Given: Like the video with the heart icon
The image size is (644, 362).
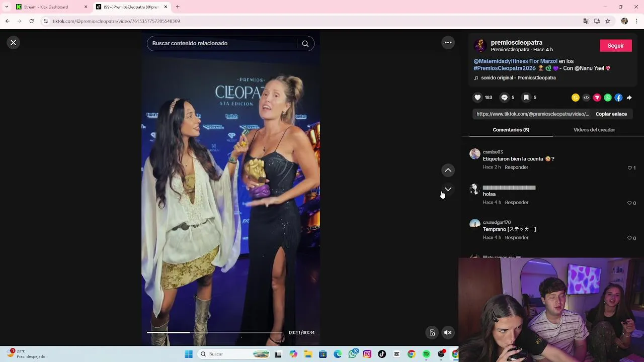Looking at the screenshot, I should coord(477,98).
